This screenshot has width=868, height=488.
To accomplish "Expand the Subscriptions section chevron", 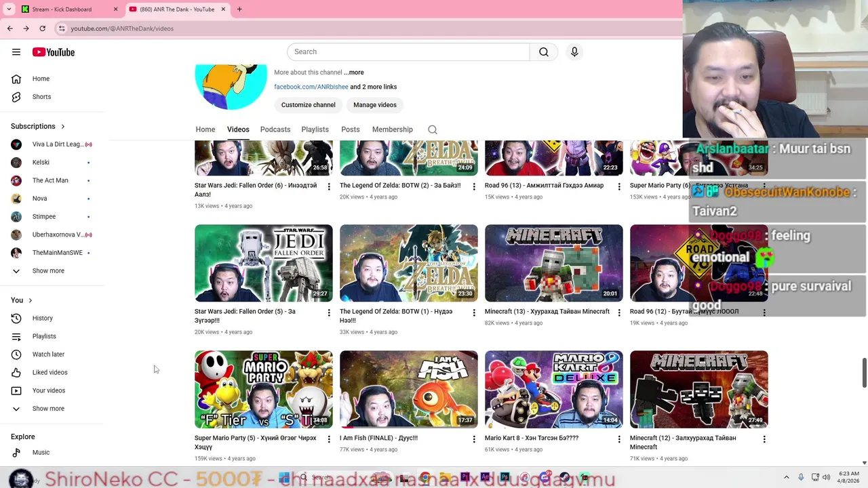I will [63, 126].
